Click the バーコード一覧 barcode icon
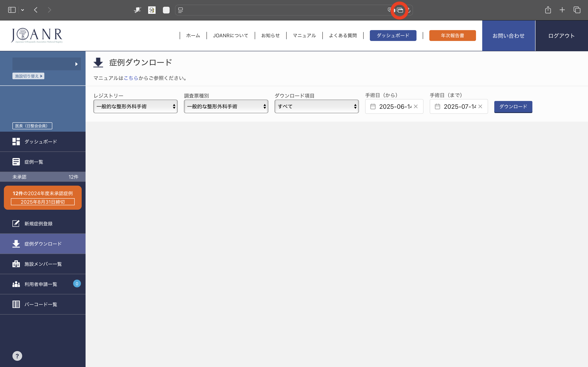The image size is (588, 367). (x=16, y=304)
